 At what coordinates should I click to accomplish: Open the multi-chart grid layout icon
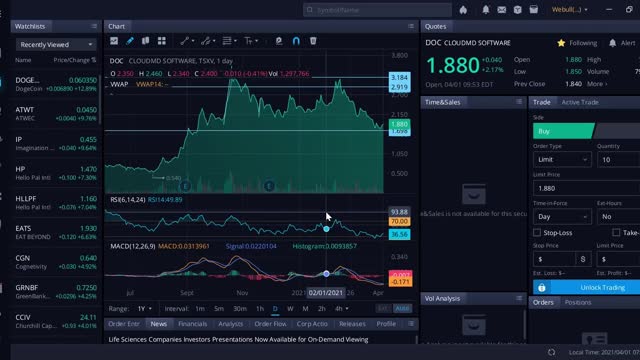click(162, 41)
